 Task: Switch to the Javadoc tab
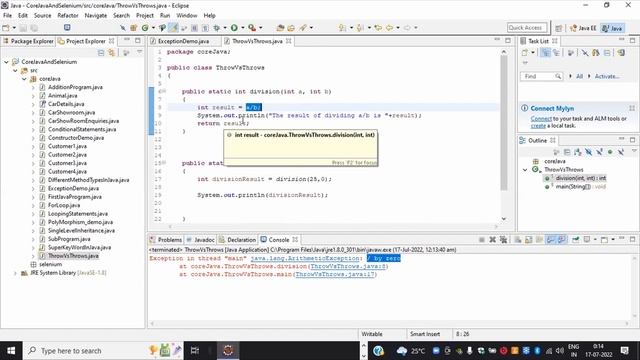coord(201,240)
